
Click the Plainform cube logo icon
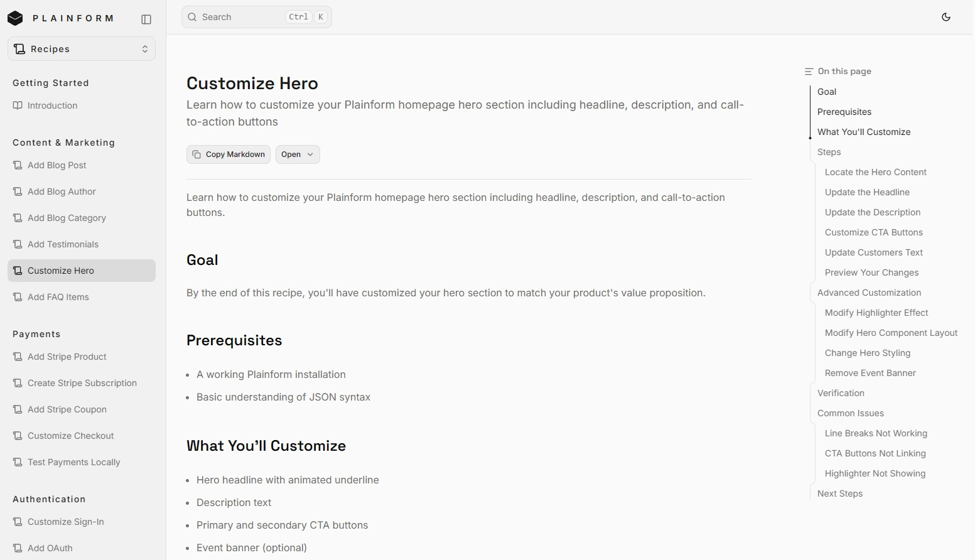pyautogui.click(x=15, y=18)
